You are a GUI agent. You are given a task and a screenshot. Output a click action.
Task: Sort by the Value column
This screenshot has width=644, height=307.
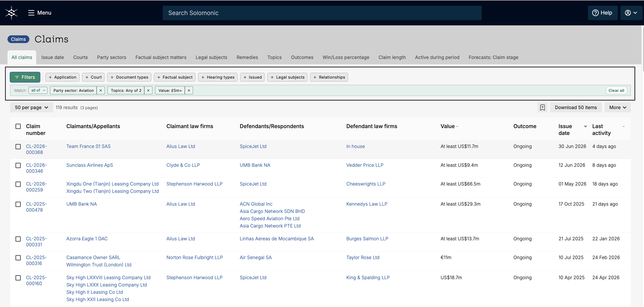pyautogui.click(x=449, y=126)
